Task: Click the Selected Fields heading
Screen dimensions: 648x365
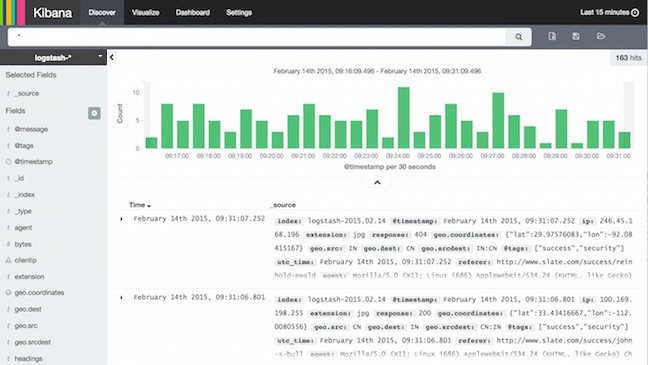Action: [31, 75]
